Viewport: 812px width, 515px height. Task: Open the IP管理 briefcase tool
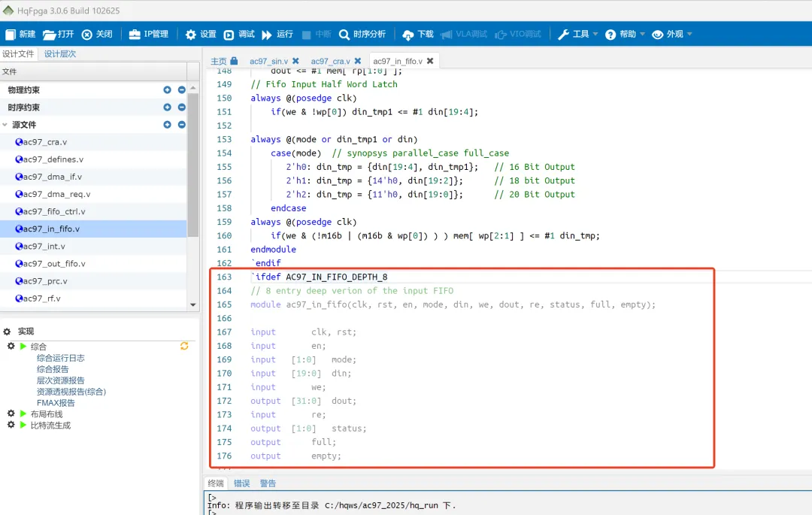point(135,35)
